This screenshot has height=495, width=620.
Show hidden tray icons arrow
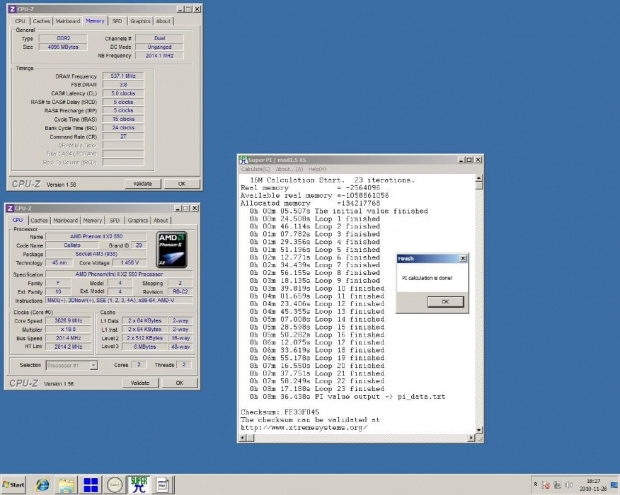535,484
